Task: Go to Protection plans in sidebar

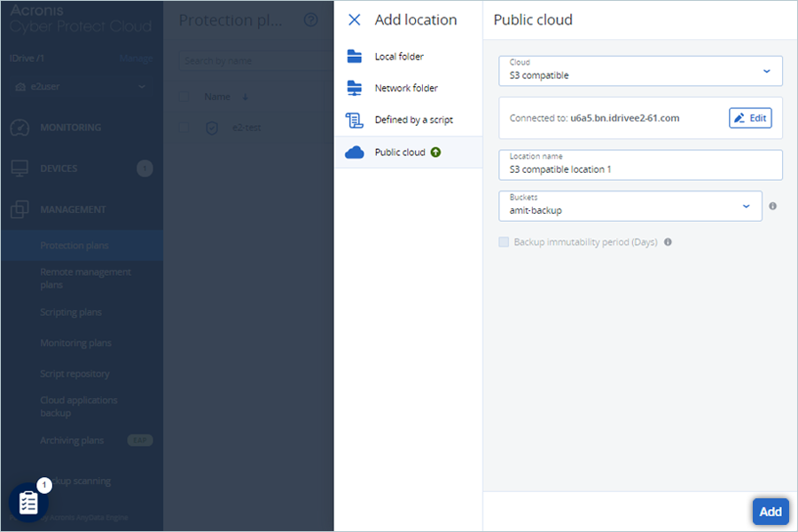Action: pos(82,246)
